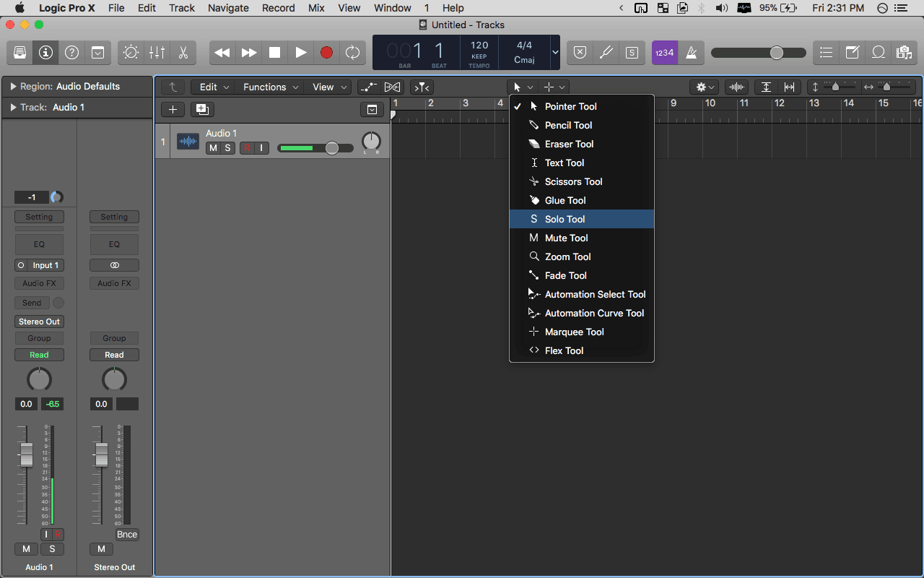The width and height of the screenshot is (924, 578).
Task: Select Solo Tool from the tool menu
Action: click(x=565, y=219)
